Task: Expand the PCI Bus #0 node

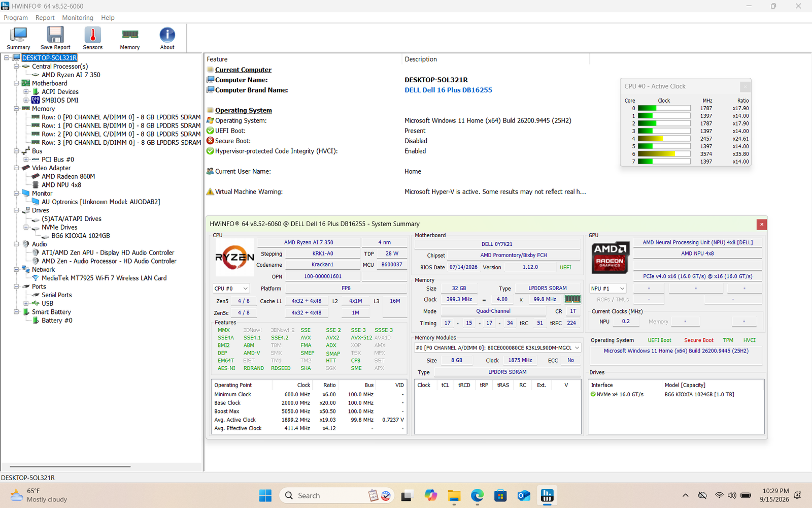Action: (x=26, y=160)
